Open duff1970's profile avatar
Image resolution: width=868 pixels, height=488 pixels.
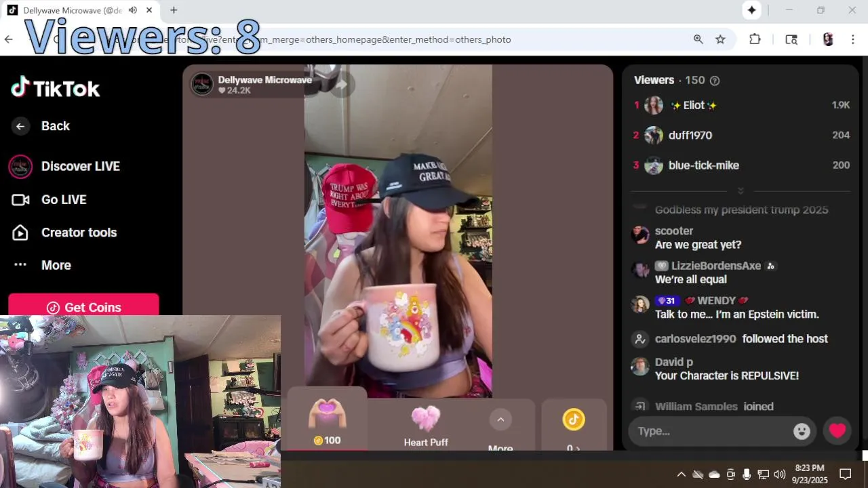point(654,135)
